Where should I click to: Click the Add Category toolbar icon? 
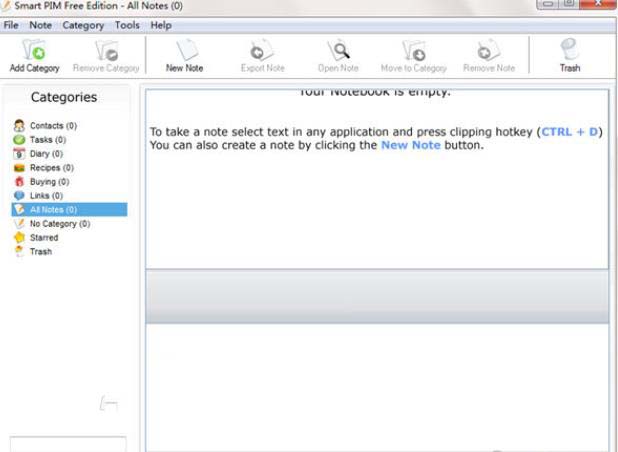34,50
